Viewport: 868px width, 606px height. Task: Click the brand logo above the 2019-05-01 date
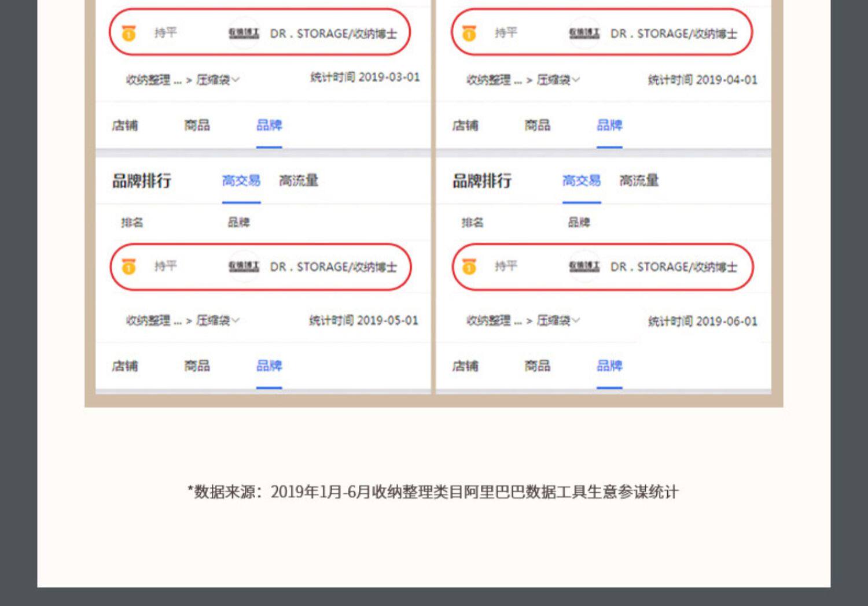point(244,267)
